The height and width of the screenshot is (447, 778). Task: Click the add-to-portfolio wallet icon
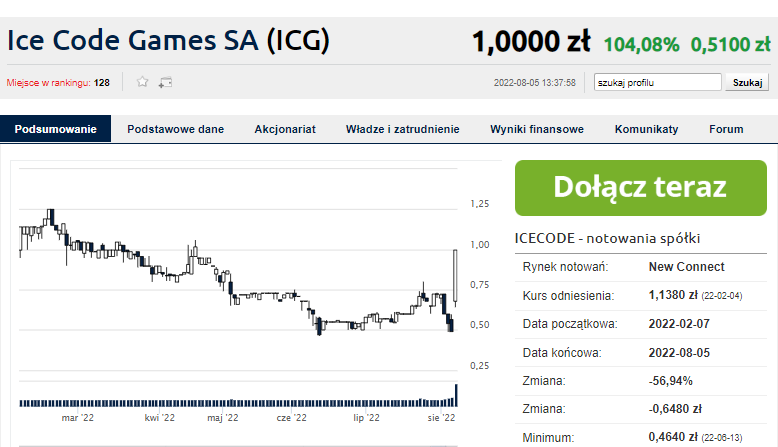[x=165, y=82]
